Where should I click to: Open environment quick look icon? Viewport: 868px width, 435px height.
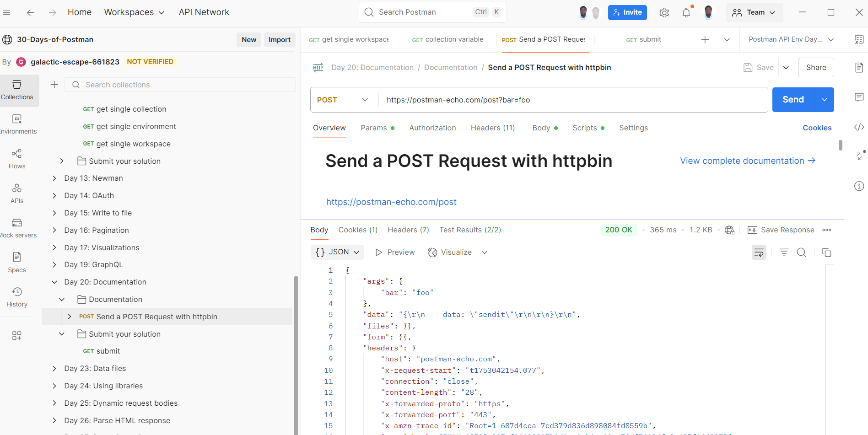[859, 40]
